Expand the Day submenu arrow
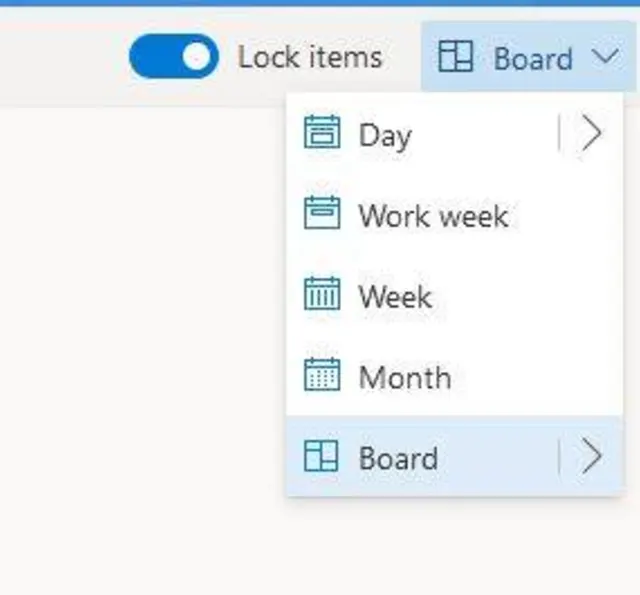640x595 pixels. click(592, 135)
